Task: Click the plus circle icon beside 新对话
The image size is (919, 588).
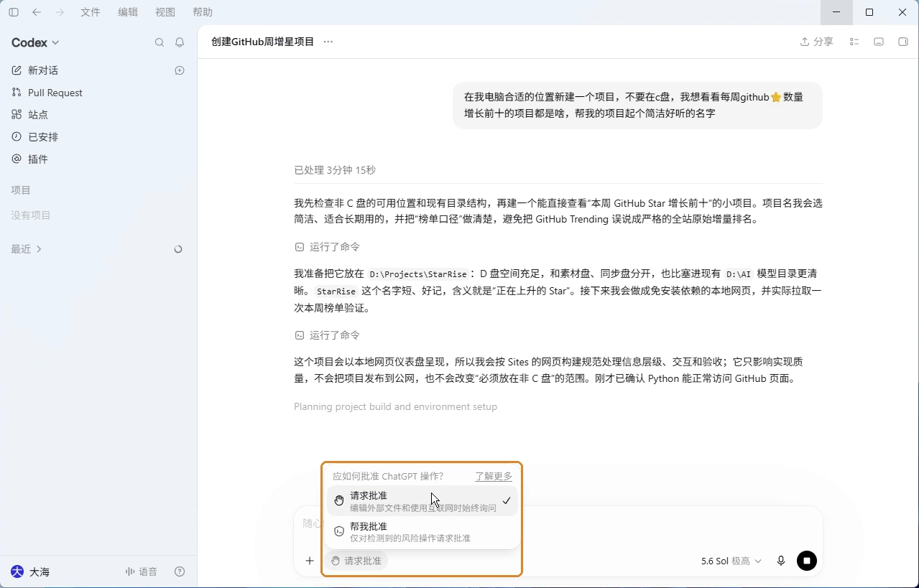Action: point(180,70)
